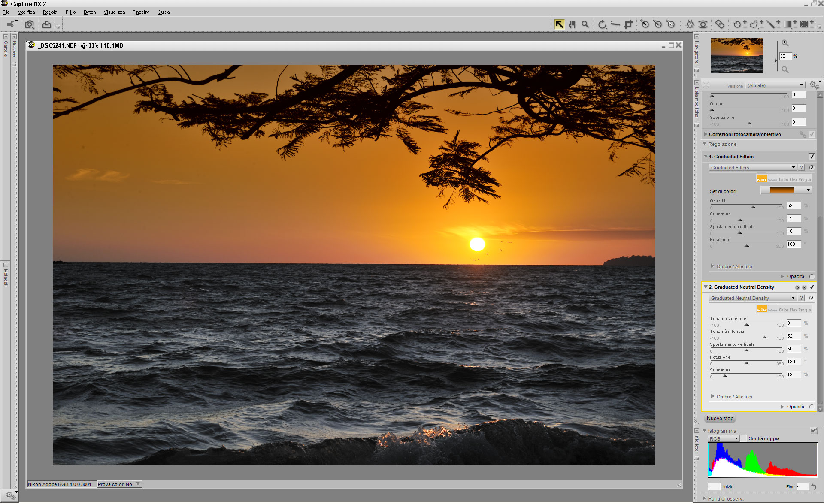This screenshot has width=824, height=504.
Task: Choose the Black control point eyedropper
Action: tap(645, 24)
